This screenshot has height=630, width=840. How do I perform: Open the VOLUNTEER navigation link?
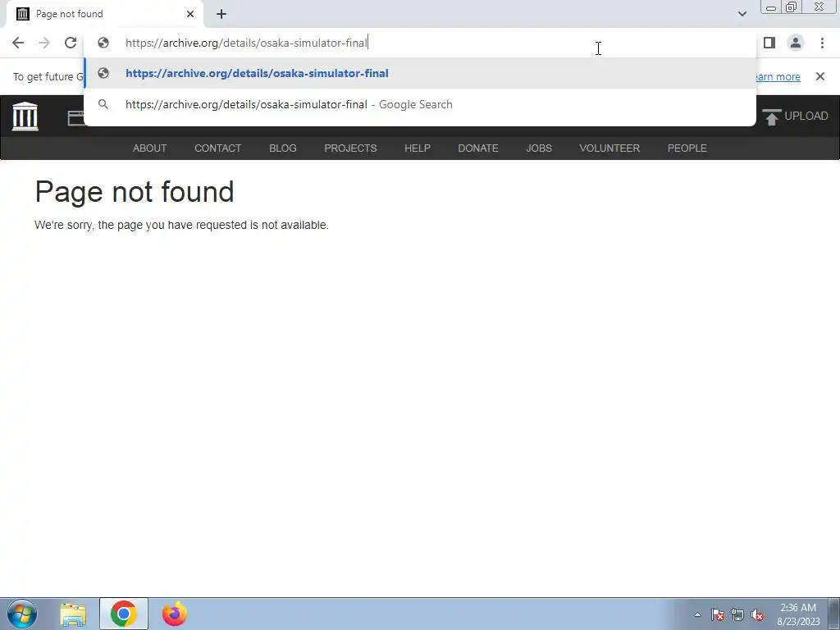point(609,148)
